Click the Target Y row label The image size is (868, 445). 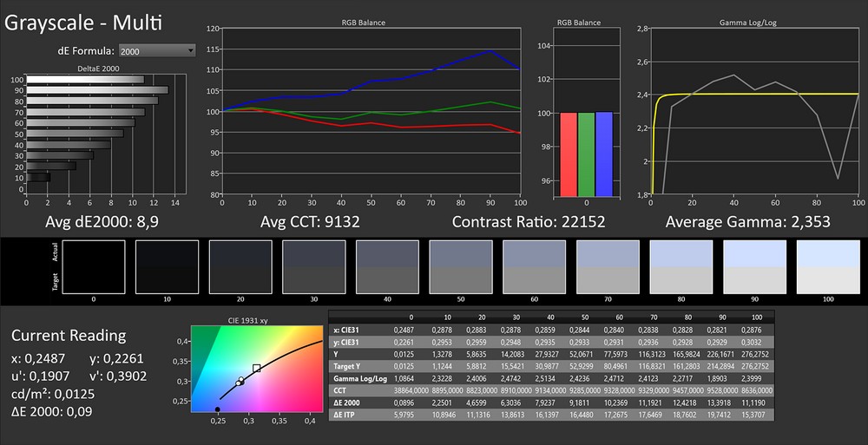pos(347,367)
